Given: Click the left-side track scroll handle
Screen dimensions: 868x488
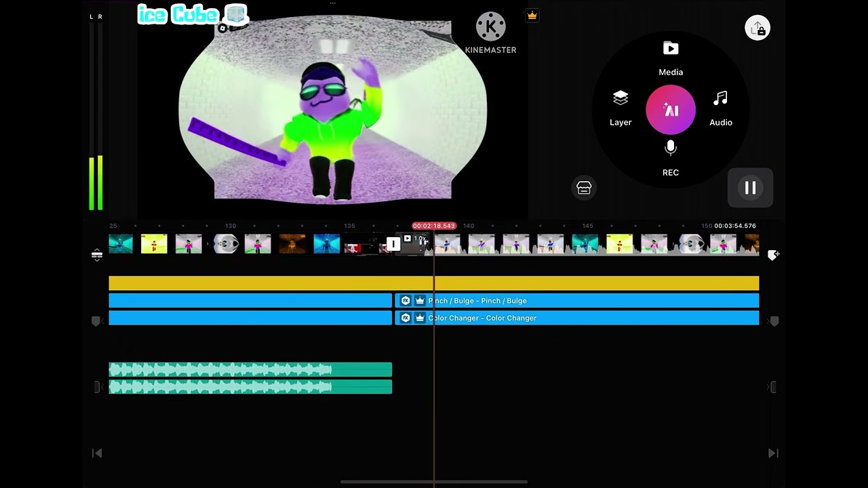Looking at the screenshot, I should click(96, 321).
